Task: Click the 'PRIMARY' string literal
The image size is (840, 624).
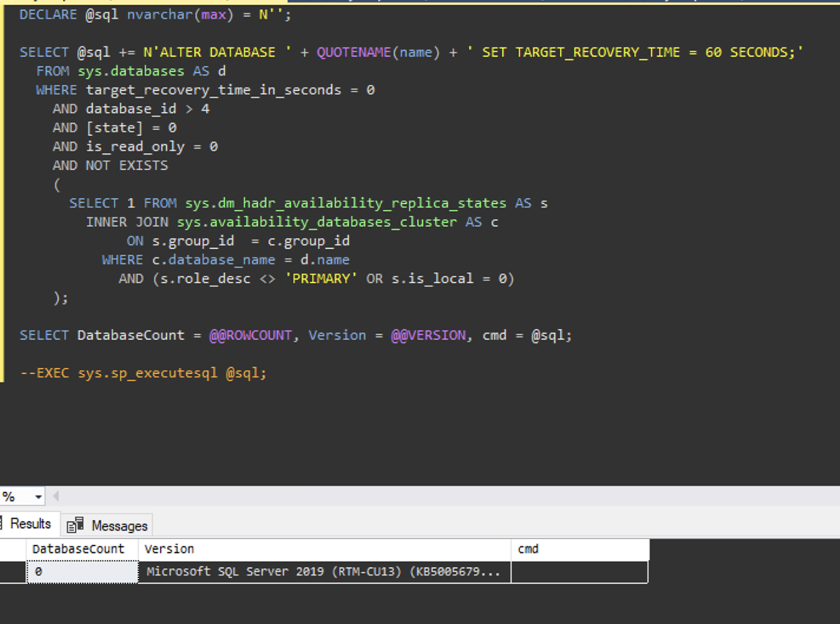Action: pyautogui.click(x=321, y=278)
